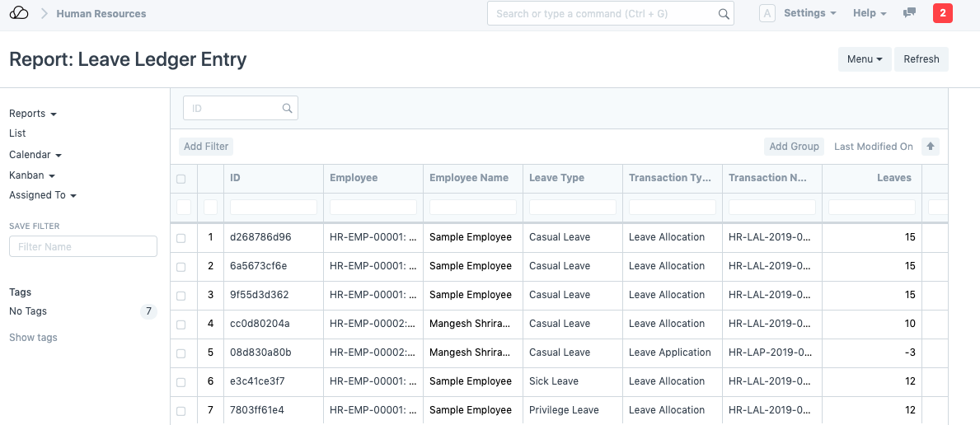Click the search magnifier icon in top bar
The height and width of the screenshot is (425, 980).
click(x=723, y=14)
